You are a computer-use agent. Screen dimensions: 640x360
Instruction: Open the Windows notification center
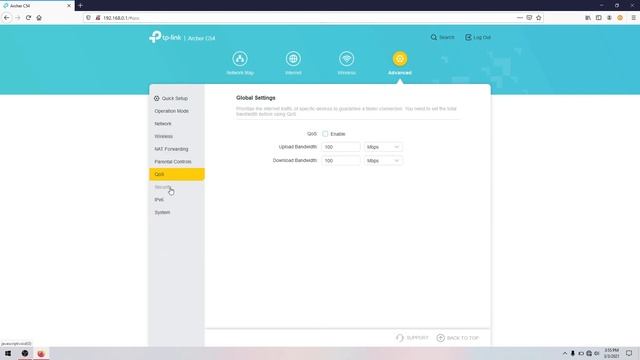629,353
